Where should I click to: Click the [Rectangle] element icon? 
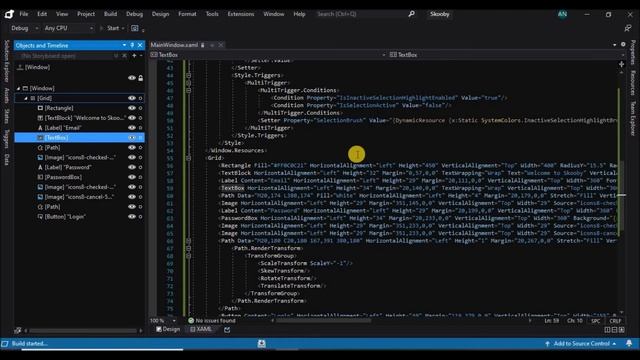(40, 108)
